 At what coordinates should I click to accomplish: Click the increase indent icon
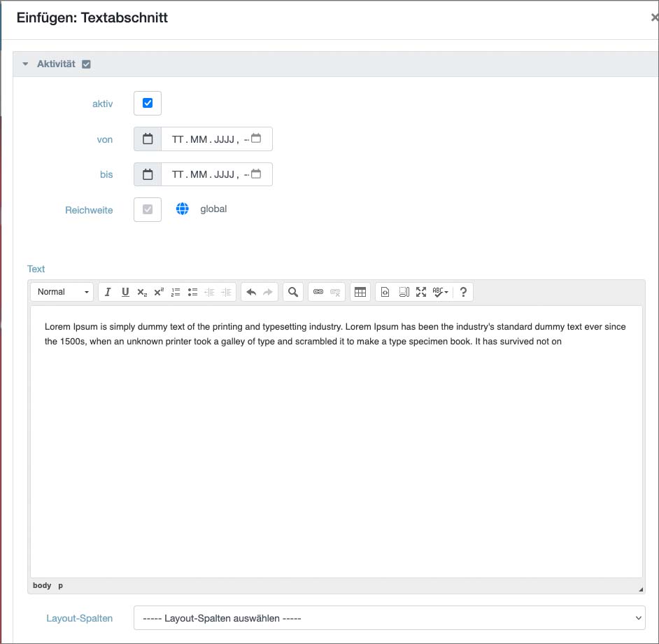tap(226, 292)
